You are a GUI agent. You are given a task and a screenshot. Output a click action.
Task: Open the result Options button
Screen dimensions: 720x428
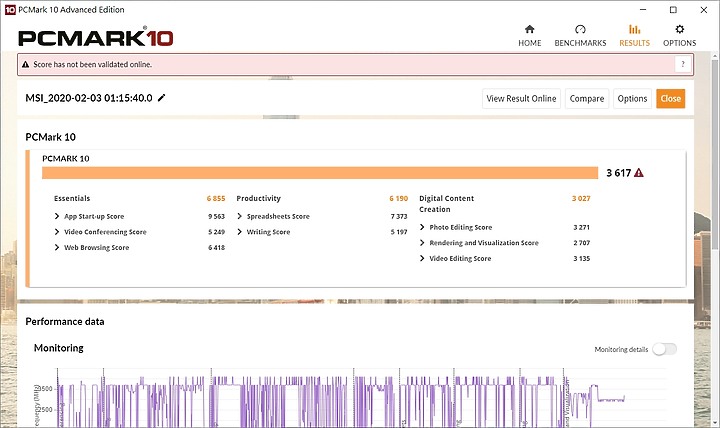point(632,99)
